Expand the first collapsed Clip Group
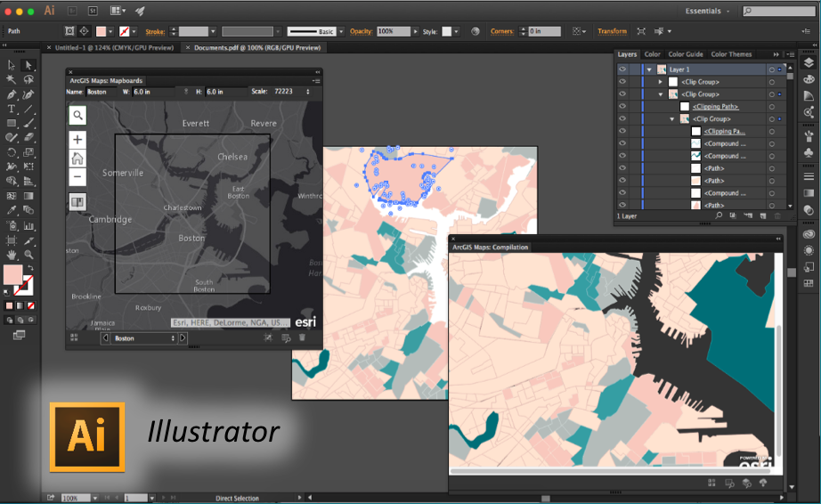821x504 pixels. 661,82
